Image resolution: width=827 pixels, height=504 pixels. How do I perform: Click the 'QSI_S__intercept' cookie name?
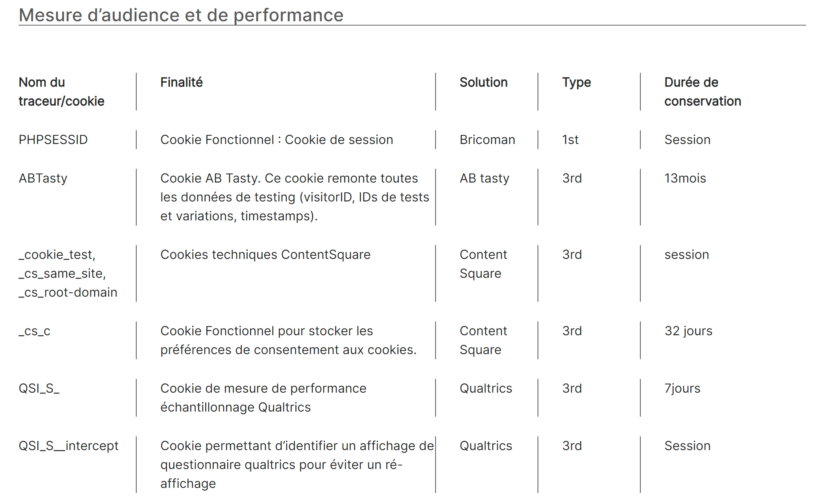click(x=69, y=446)
